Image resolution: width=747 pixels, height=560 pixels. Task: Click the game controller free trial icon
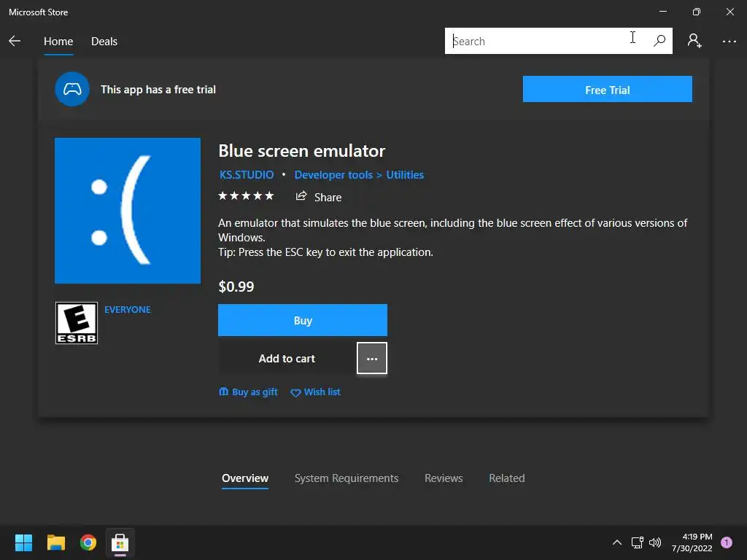point(72,89)
